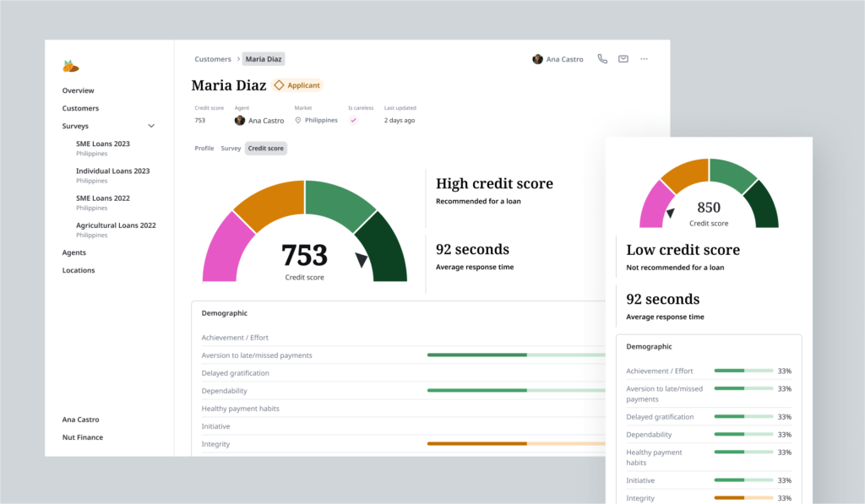Click the phone call icon
865x504 pixels.
[602, 59]
